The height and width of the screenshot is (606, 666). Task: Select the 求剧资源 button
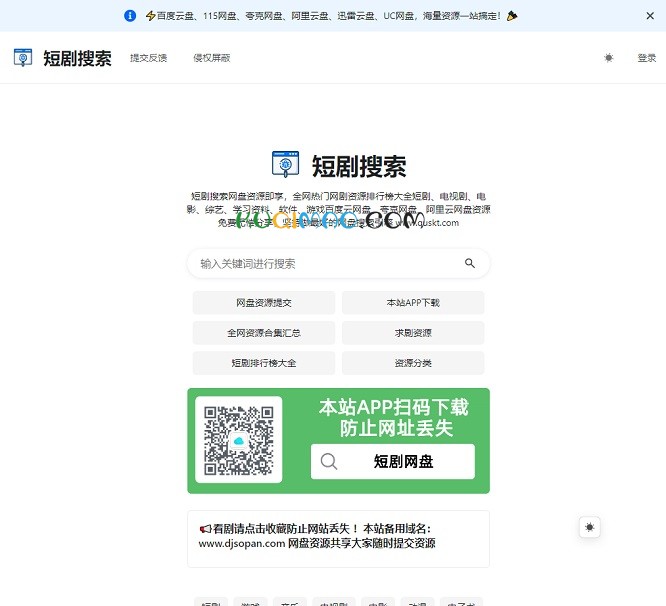point(413,333)
